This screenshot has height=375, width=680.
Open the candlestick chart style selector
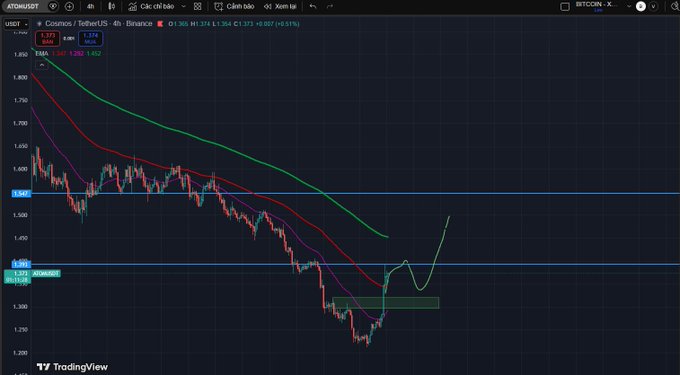(111, 7)
